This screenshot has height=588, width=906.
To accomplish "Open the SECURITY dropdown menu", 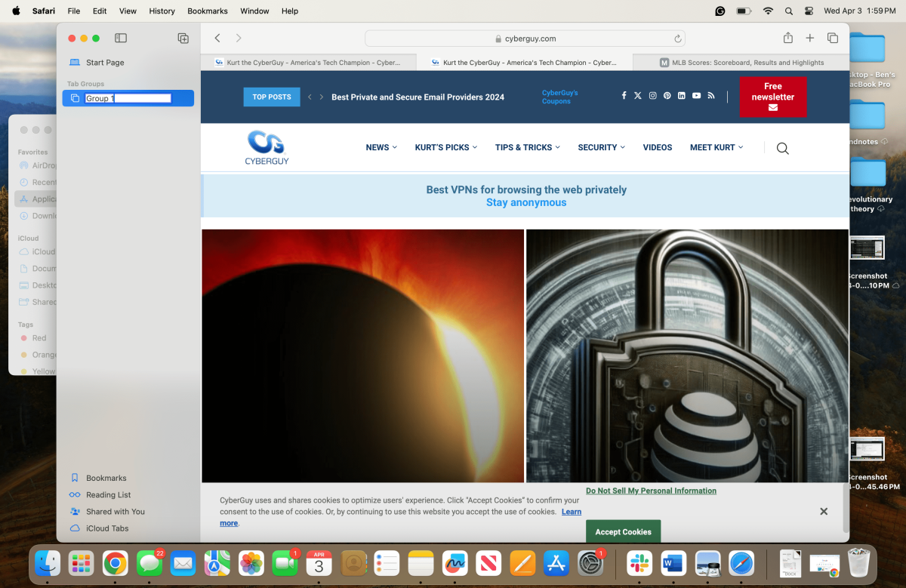I will click(601, 147).
